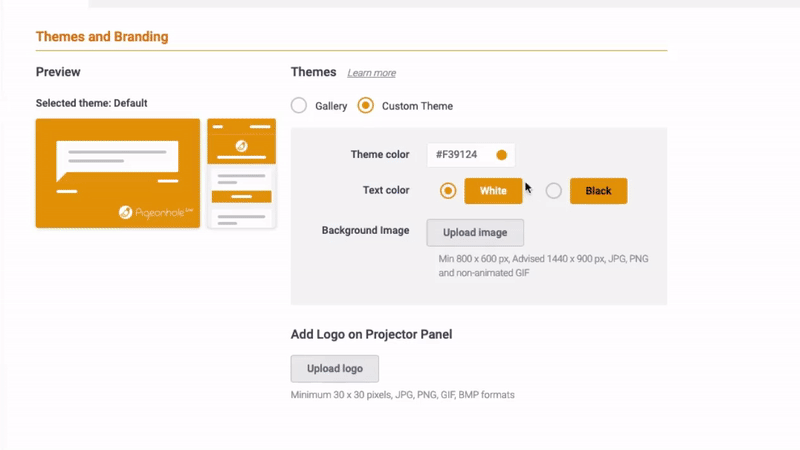The height and width of the screenshot is (450, 800).
Task: Click the Pigeonhole logo in projector preview
Action: (x=156, y=212)
